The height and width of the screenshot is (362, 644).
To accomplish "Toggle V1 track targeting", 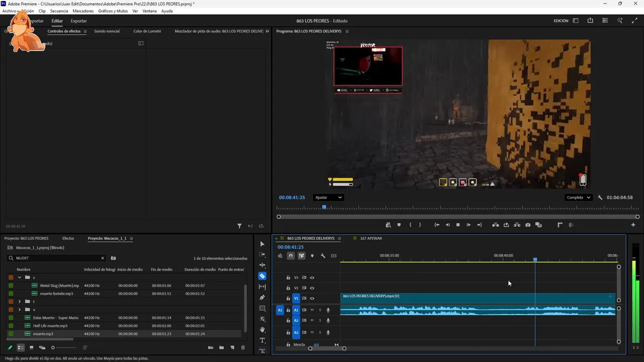I will point(296,298).
